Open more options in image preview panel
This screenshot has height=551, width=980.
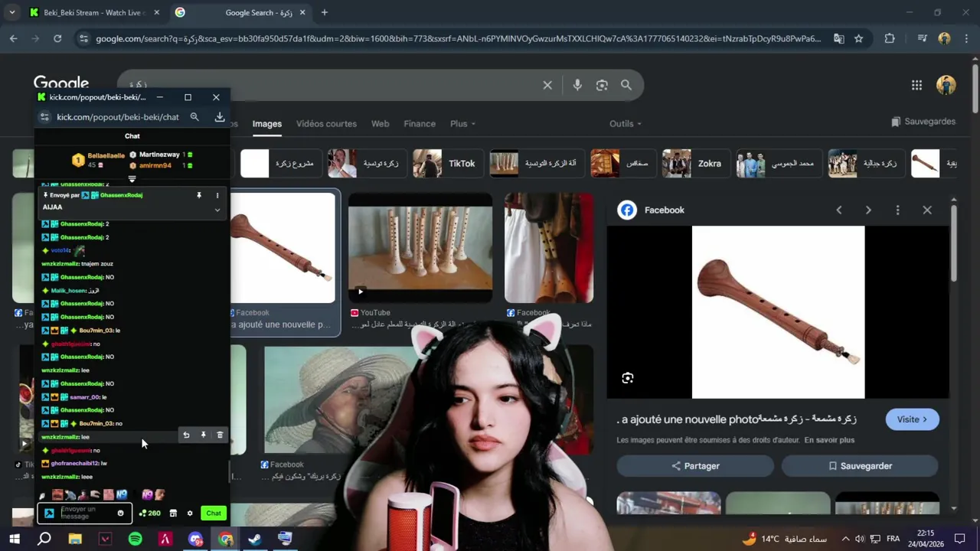click(897, 210)
